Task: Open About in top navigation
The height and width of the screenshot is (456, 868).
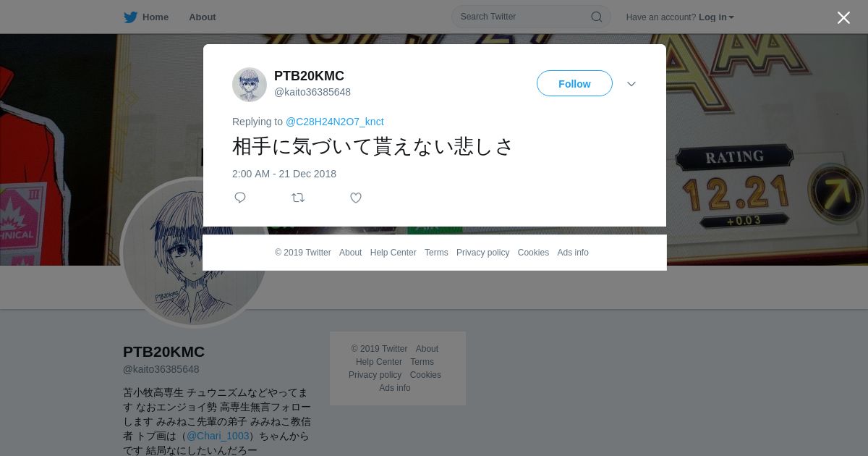Action: [x=203, y=17]
